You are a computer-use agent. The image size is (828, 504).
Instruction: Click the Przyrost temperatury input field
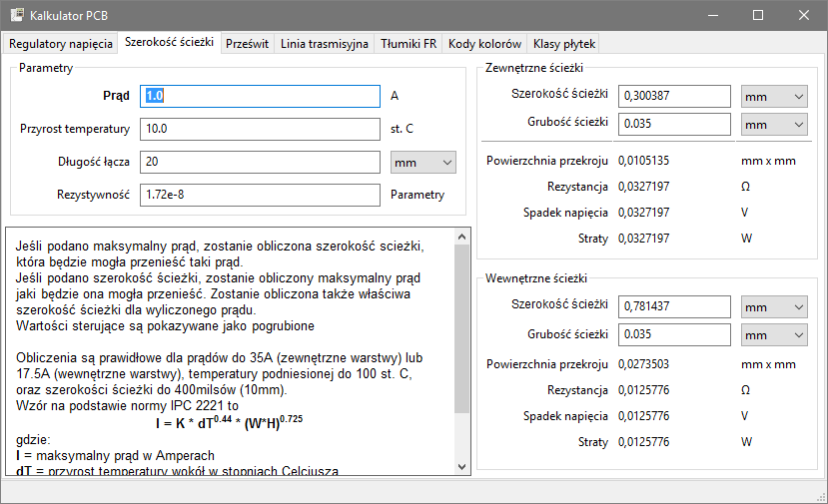tap(260, 129)
